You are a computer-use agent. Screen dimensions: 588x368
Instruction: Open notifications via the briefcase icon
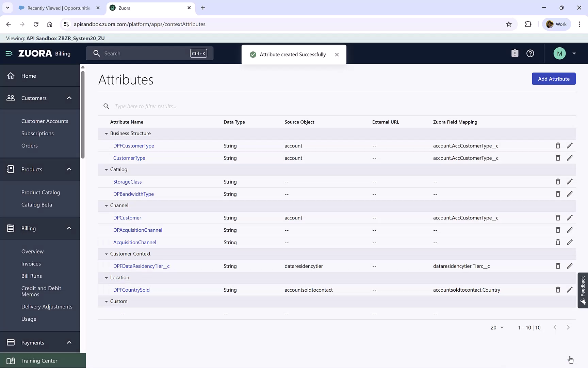coord(515,53)
